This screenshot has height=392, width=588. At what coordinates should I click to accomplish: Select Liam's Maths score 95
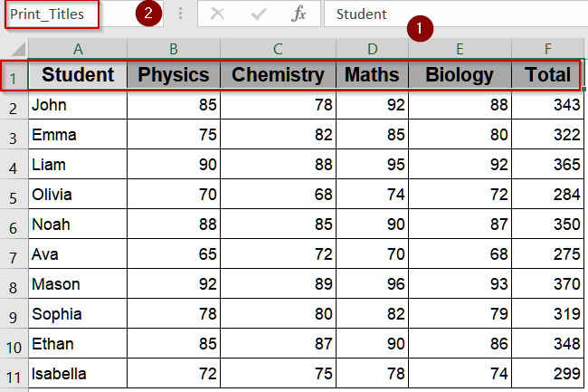click(372, 165)
